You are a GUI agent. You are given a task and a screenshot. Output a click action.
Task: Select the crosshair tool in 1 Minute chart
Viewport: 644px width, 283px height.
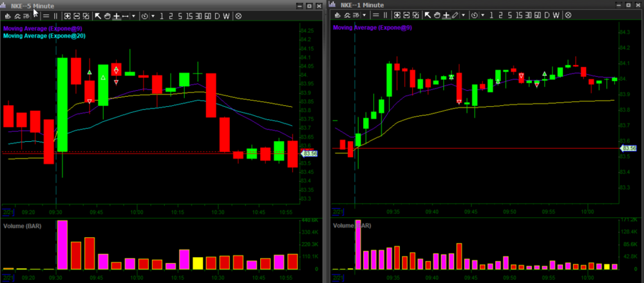tap(446, 15)
